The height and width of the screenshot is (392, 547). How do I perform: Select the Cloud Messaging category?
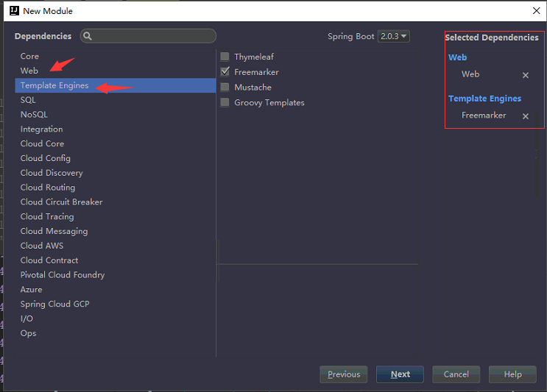(x=116, y=232)
